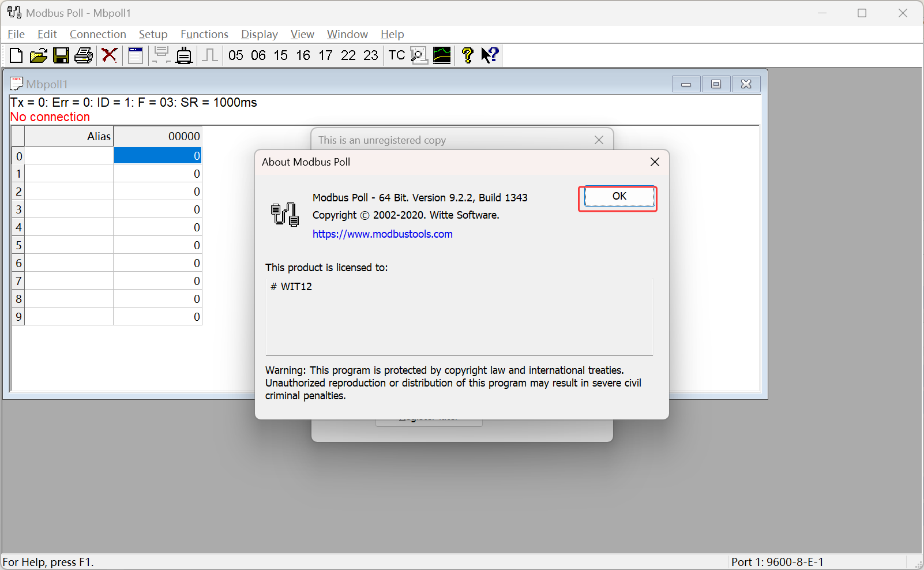The width and height of the screenshot is (924, 570).
Task: Click the license text box showing WIT12
Action: [459, 317]
